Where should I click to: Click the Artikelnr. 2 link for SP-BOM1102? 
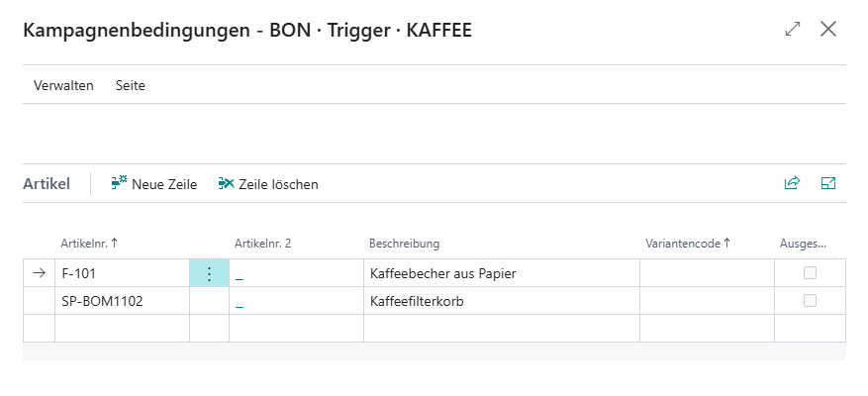(240, 302)
